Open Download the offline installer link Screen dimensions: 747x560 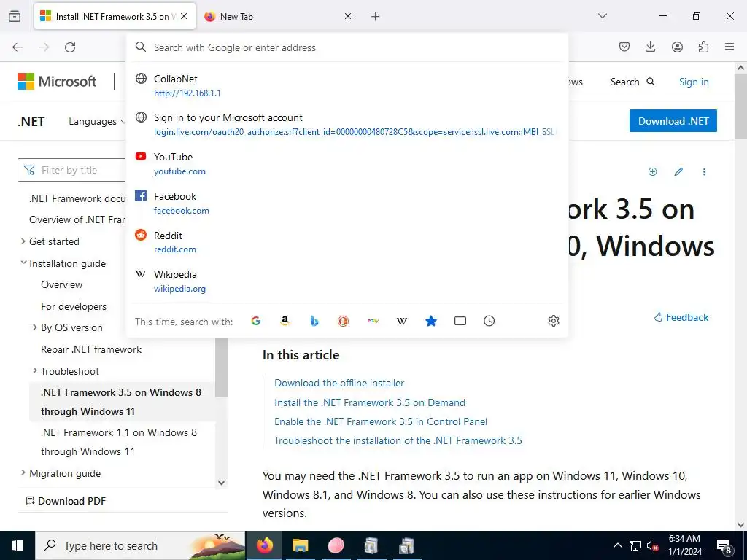(339, 383)
